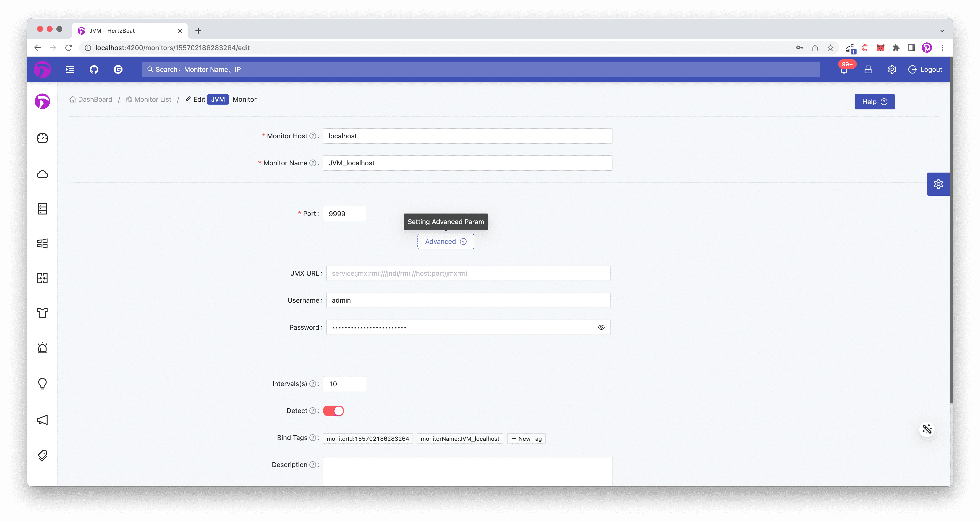Open the cloud icon in sidebar
The height and width of the screenshot is (522, 980).
[x=42, y=174]
